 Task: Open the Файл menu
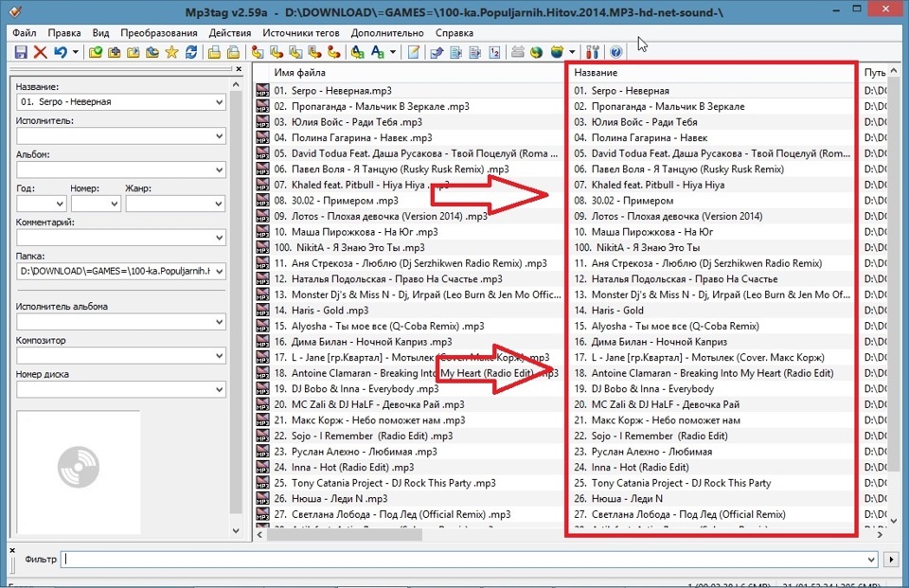click(x=25, y=33)
